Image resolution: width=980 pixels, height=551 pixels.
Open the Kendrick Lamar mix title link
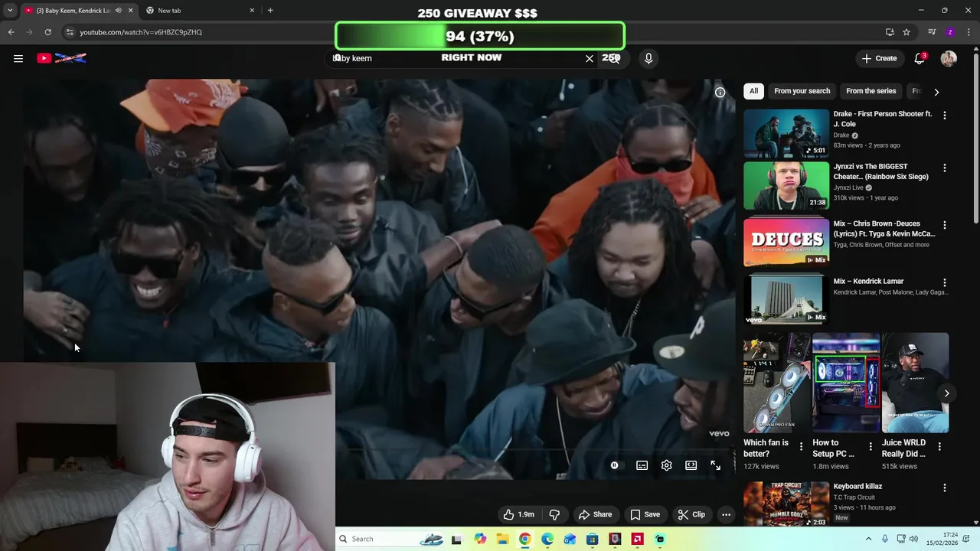(868, 282)
